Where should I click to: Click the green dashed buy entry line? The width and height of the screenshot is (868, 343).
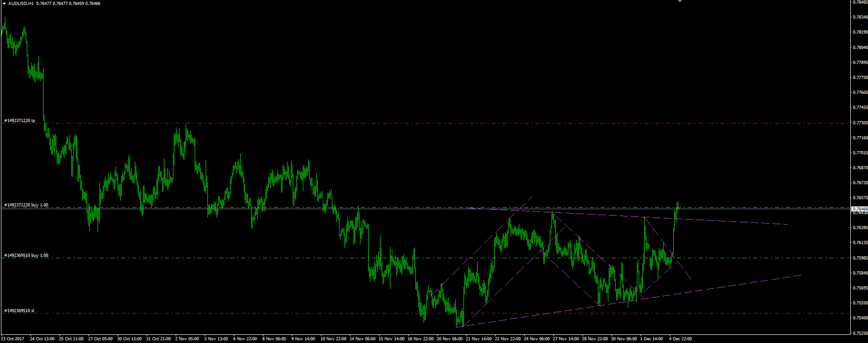coord(425,258)
